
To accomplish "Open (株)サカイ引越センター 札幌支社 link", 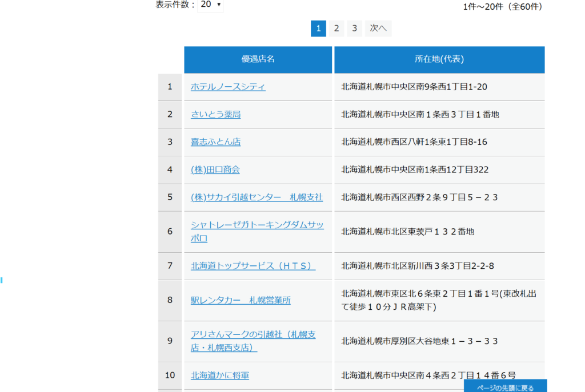I will click(x=257, y=197).
